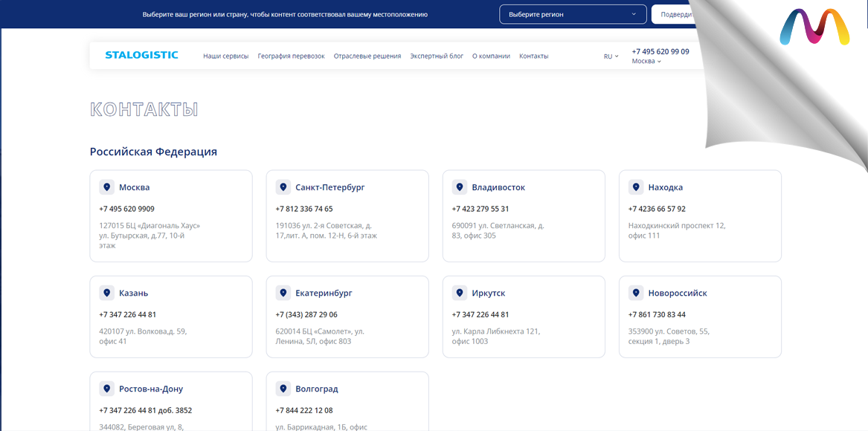Expand the Москва city selector in the header

point(646,62)
